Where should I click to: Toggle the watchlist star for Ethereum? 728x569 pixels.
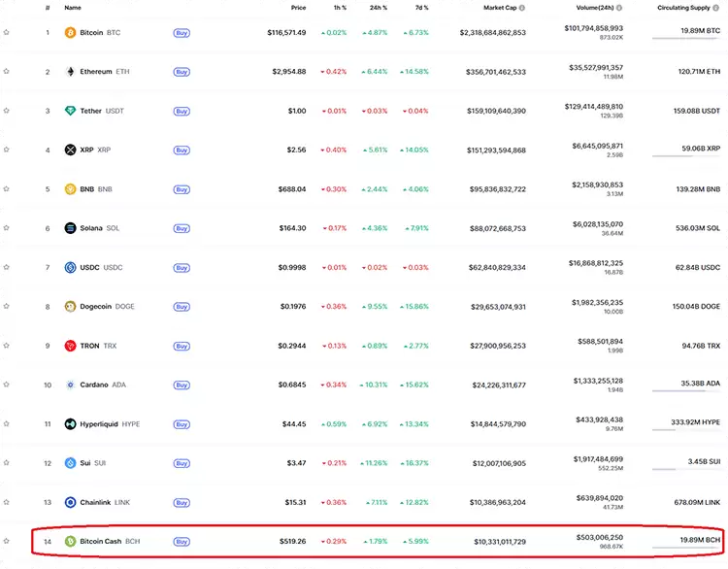point(7,72)
